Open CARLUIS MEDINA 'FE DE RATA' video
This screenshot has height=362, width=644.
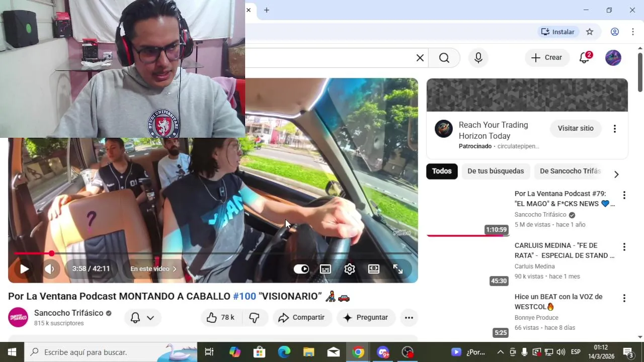pos(565,250)
